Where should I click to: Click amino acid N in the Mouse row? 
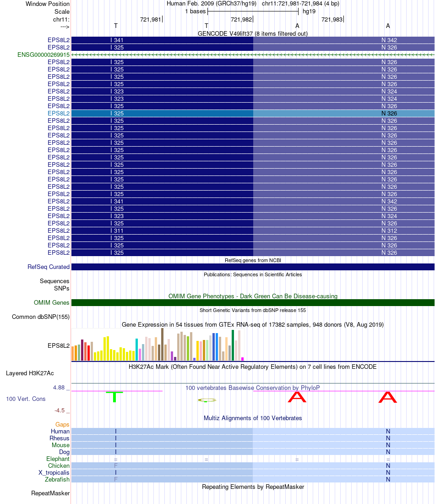coord(388,445)
